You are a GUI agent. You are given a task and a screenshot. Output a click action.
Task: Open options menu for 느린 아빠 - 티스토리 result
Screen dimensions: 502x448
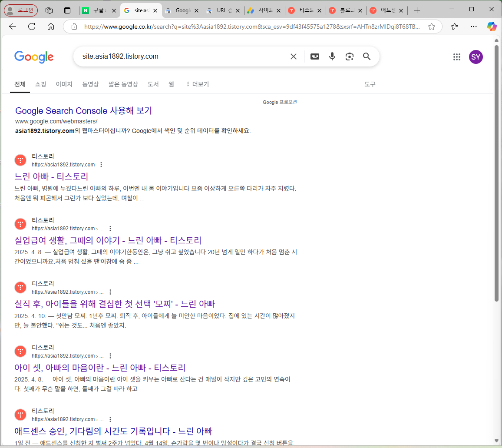coord(101,165)
